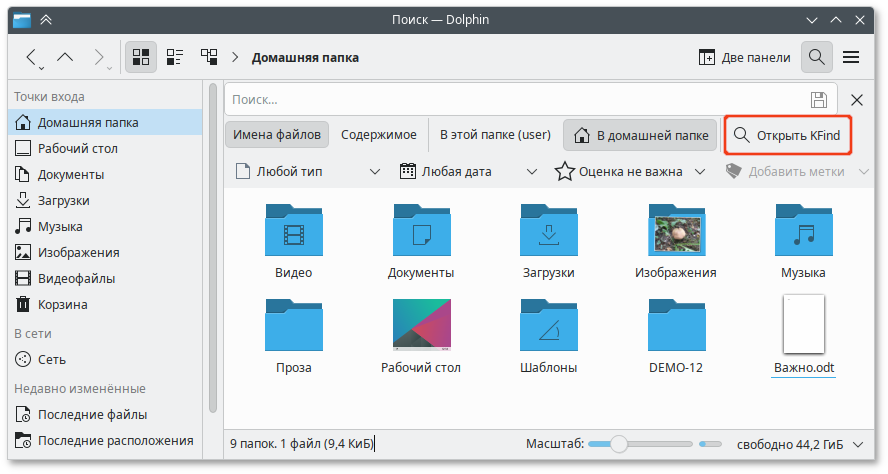Click the search magnifier toolbar icon
Image resolution: width=888 pixels, height=474 pixels.
(817, 57)
